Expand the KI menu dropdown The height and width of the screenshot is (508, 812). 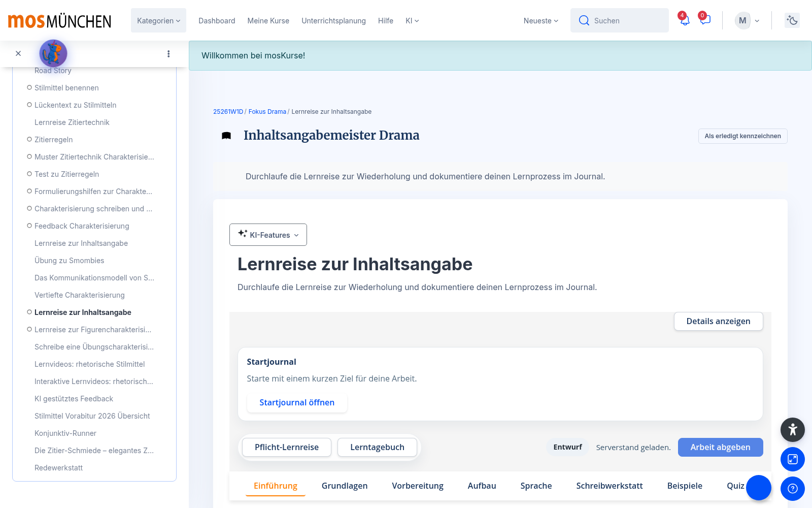(412, 21)
